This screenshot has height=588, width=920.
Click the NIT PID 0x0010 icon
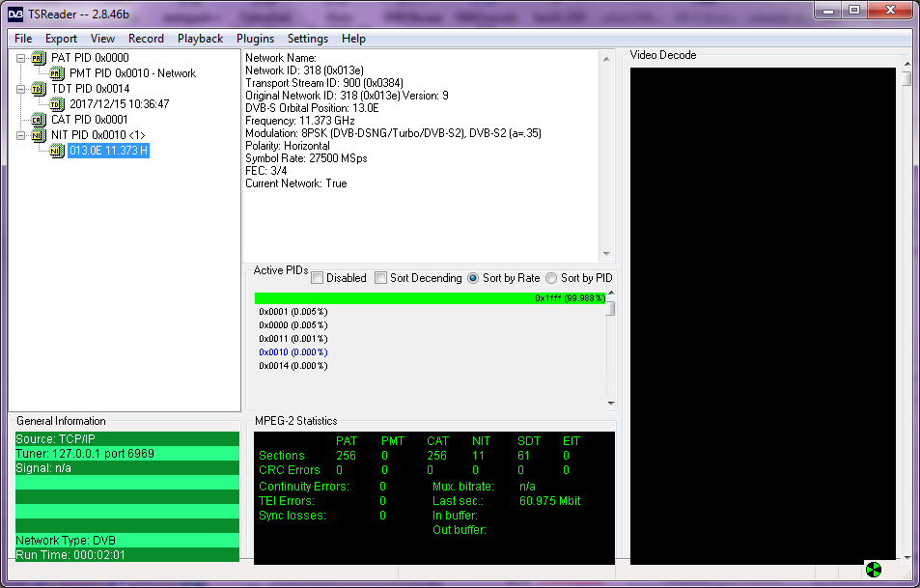tap(39, 135)
